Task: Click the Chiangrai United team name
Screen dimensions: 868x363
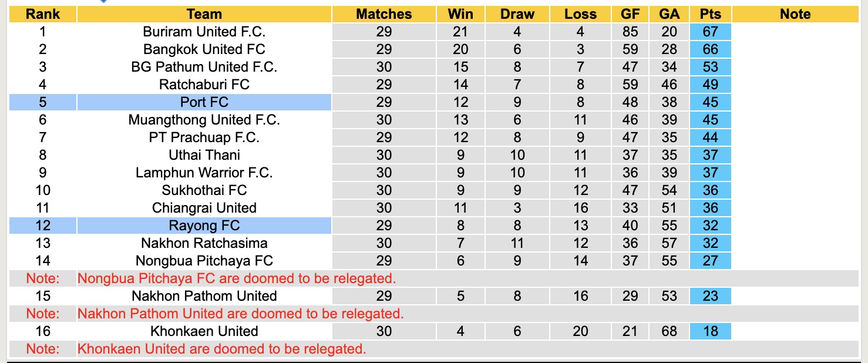Action: [x=204, y=208]
